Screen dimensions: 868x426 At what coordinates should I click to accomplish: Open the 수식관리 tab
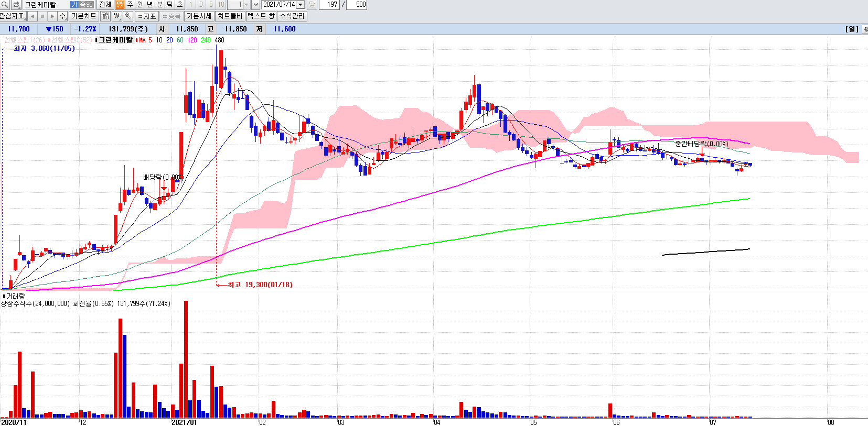click(292, 16)
